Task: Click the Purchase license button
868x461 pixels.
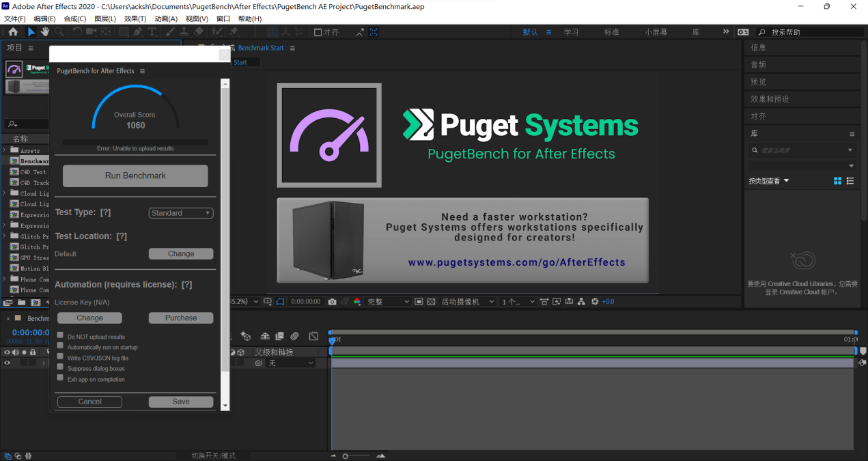Action: click(x=181, y=318)
